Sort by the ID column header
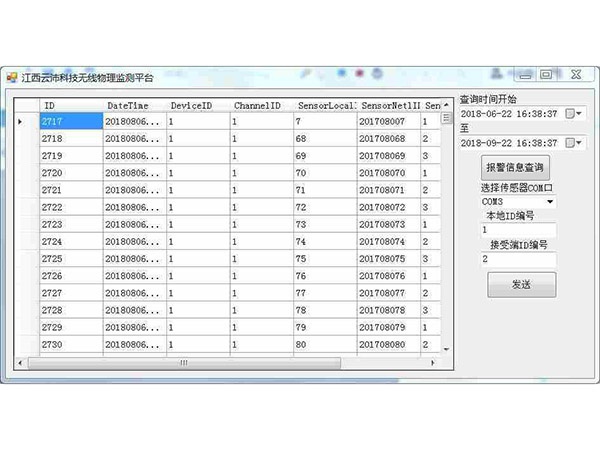600x450 pixels. click(70, 104)
